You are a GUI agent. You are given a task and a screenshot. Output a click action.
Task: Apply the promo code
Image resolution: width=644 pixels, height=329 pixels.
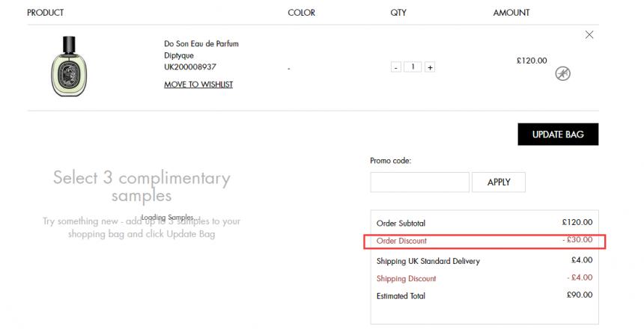coord(499,182)
